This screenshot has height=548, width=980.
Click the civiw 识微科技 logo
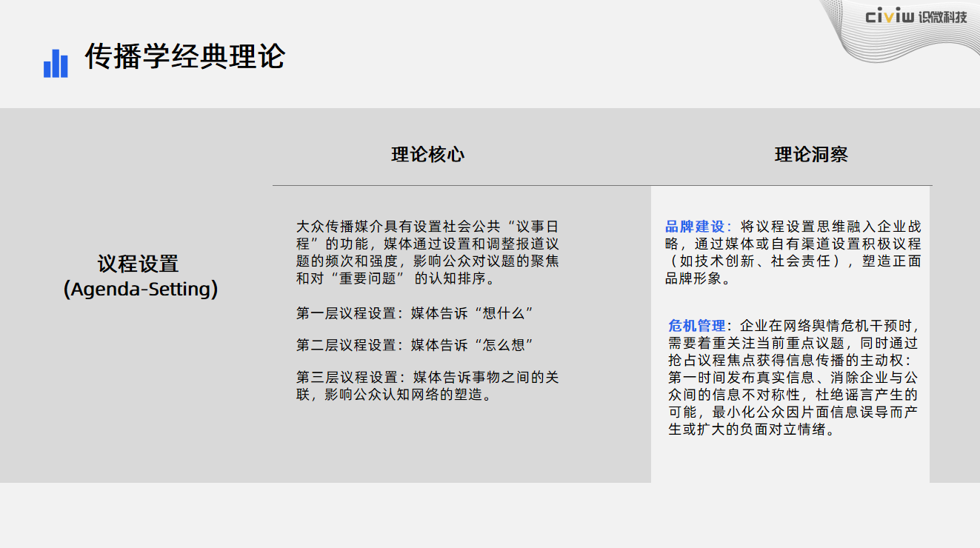pos(916,16)
